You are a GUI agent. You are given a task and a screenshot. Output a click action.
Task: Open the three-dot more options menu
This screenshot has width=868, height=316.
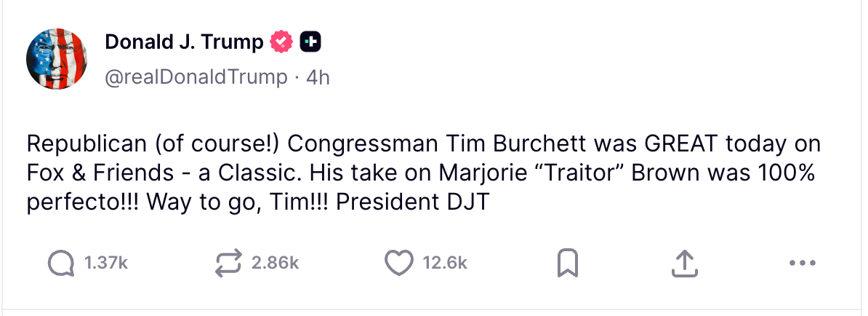coord(802,264)
